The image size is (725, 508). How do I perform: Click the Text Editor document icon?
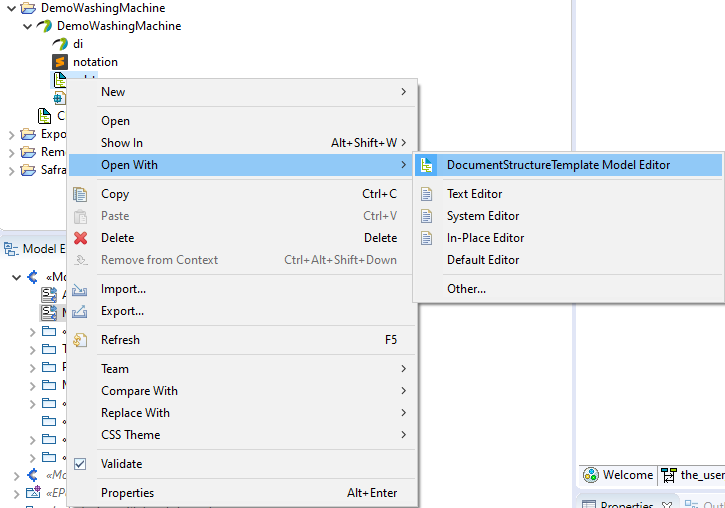[x=426, y=194]
